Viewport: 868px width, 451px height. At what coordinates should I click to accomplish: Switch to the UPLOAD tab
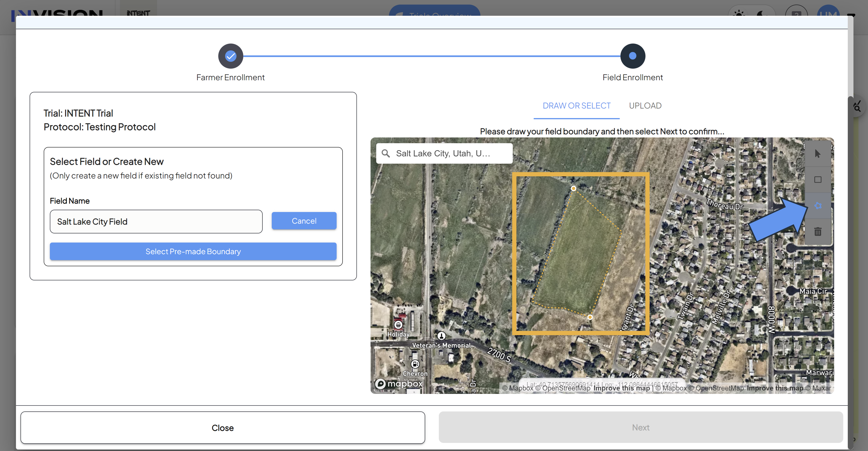point(645,106)
